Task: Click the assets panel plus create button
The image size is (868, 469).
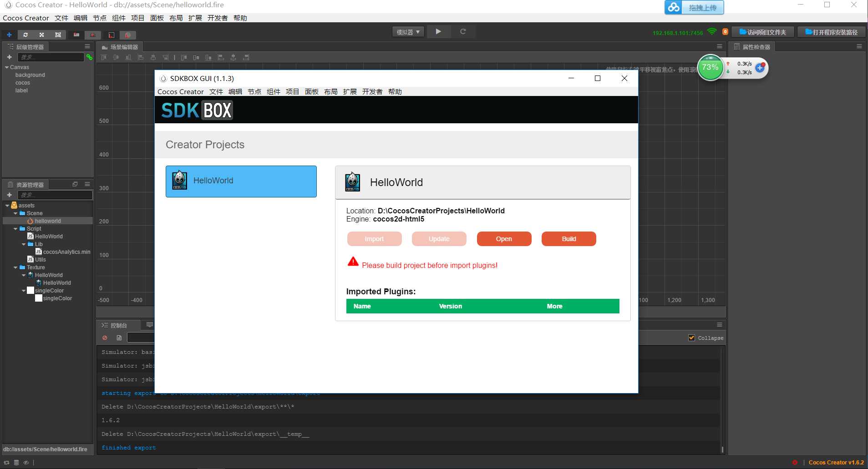Action: pos(9,195)
